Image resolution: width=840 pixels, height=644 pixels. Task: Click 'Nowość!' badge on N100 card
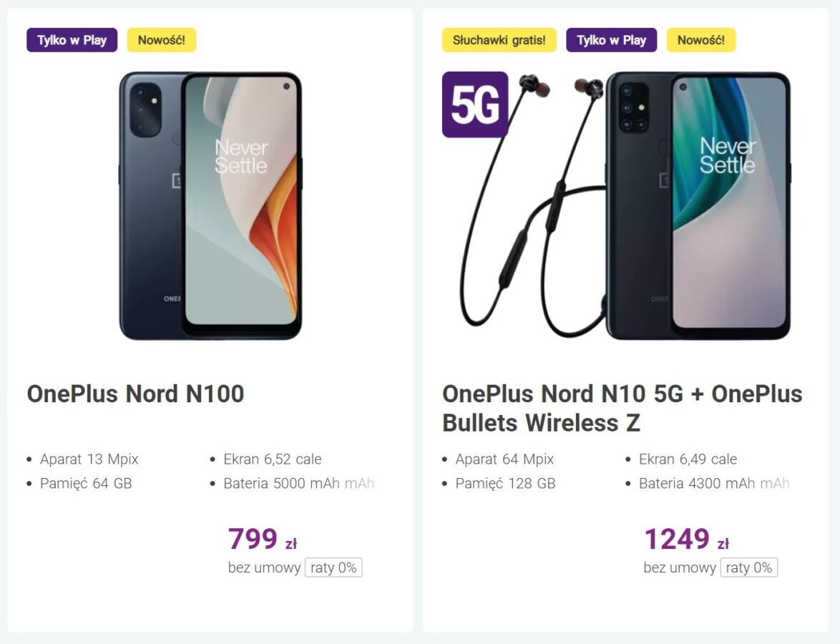[161, 40]
